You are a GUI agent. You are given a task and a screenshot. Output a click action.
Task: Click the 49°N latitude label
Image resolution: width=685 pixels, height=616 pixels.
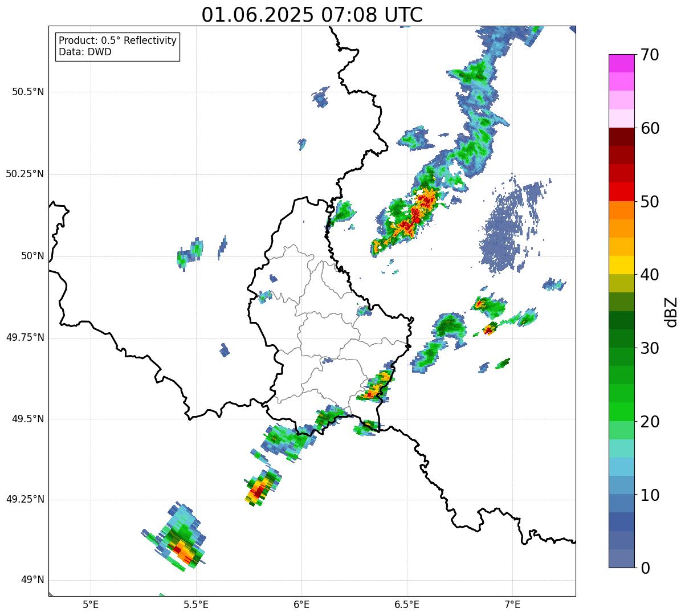pos(32,580)
